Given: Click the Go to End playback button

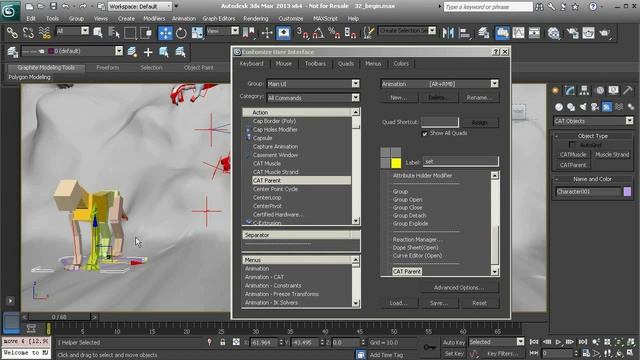Looking at the screenshot, I should pos(583,342).
